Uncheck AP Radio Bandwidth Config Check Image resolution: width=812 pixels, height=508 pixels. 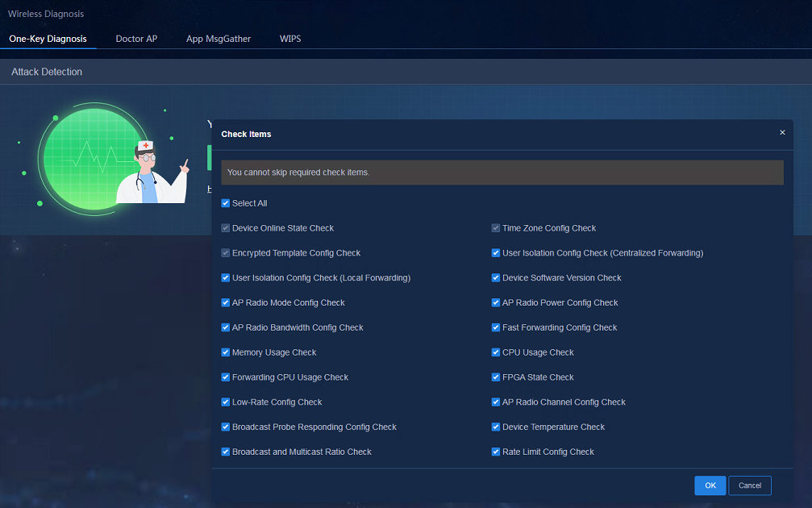point(225,327)
